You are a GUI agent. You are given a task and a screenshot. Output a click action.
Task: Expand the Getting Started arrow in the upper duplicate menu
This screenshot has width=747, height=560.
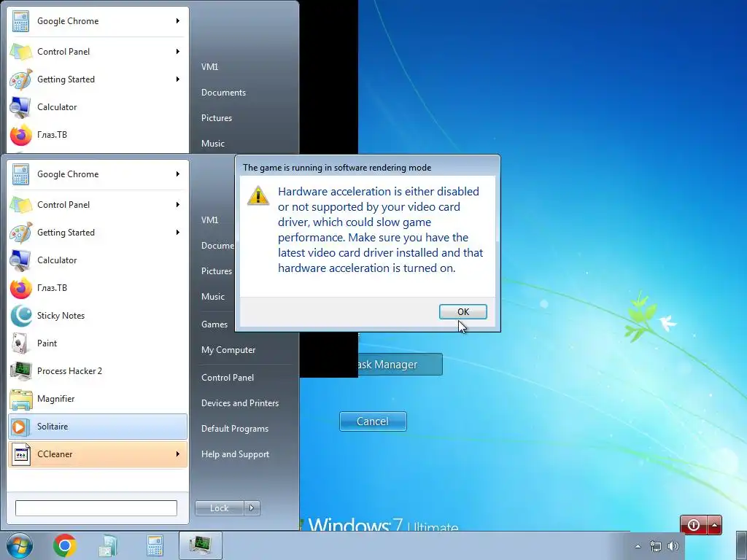pos(178,79)
